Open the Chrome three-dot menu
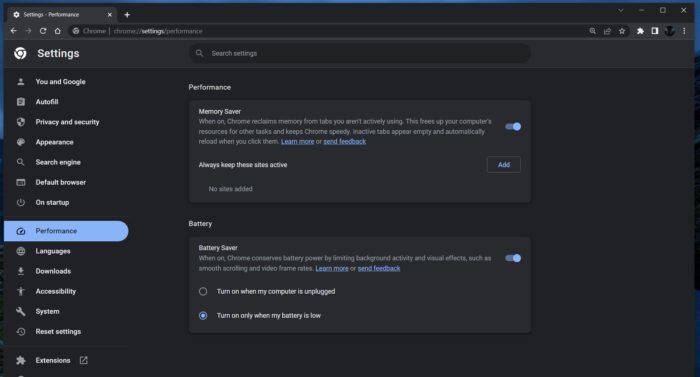The width and height of the screenshot is (700, 377). [684, 31]
